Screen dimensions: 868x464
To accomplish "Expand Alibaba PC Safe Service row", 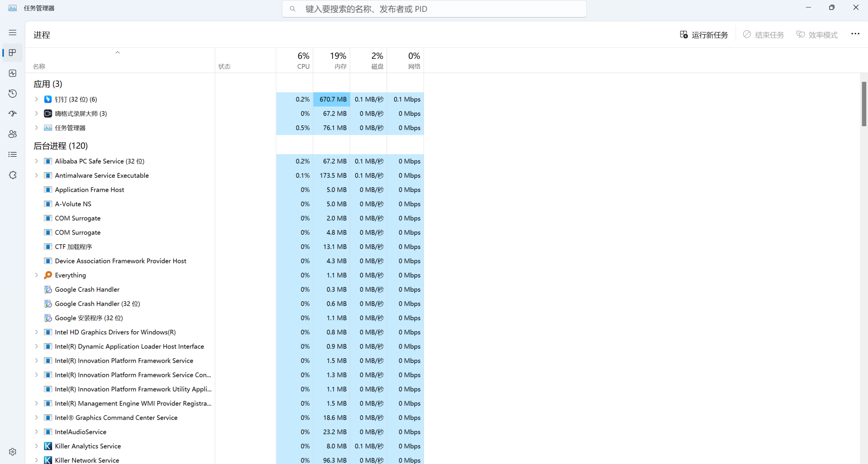I will click(x=36, y=161).
